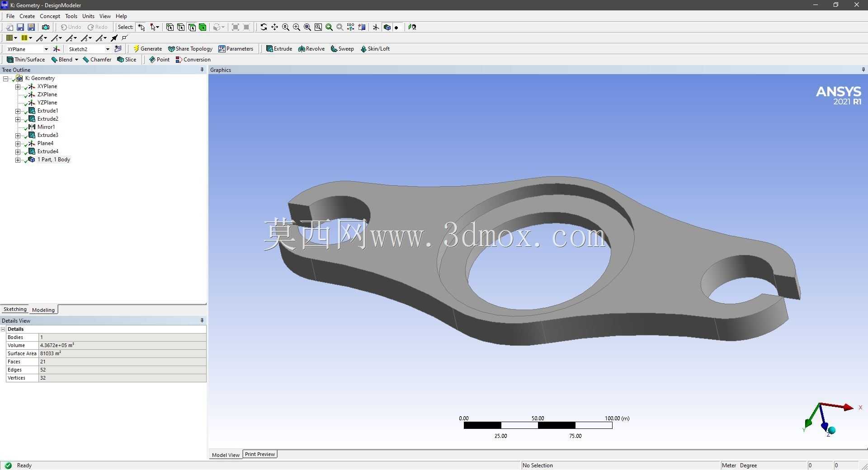Select Mirror1 in the tree
This screenshot has width=868, height=470.
[x=46, y=127]
